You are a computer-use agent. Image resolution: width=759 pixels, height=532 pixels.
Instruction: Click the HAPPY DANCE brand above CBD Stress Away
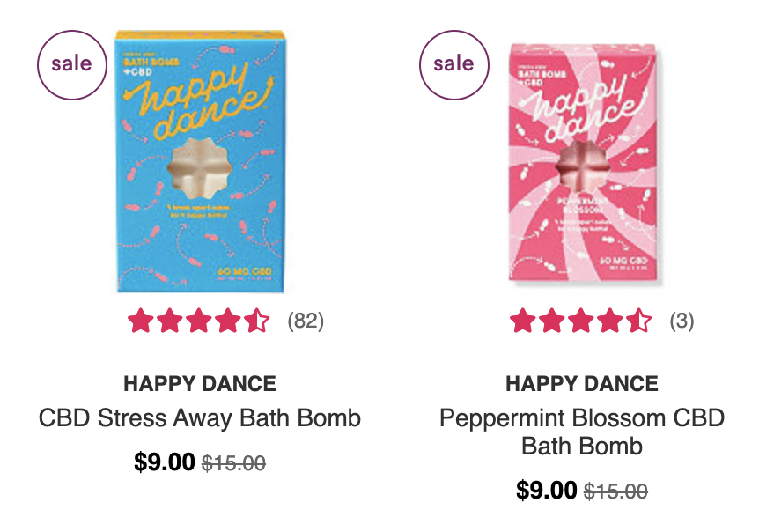(200, 384)
